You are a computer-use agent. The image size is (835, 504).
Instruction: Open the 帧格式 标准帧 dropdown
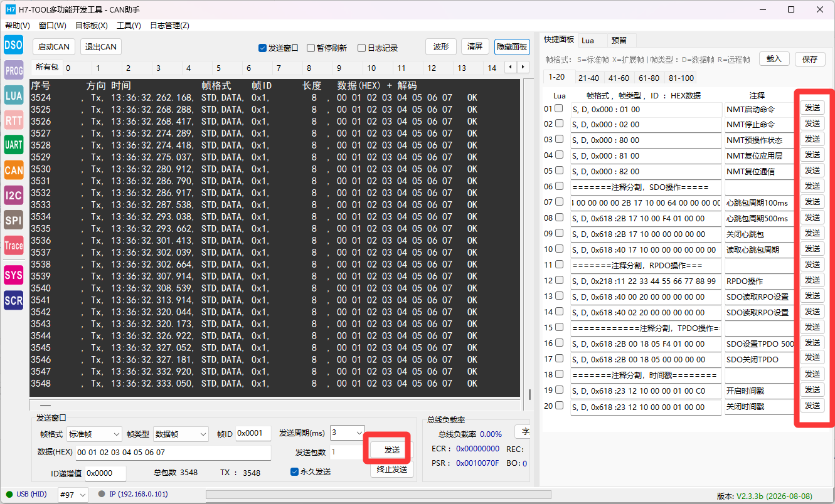point(94,434)
